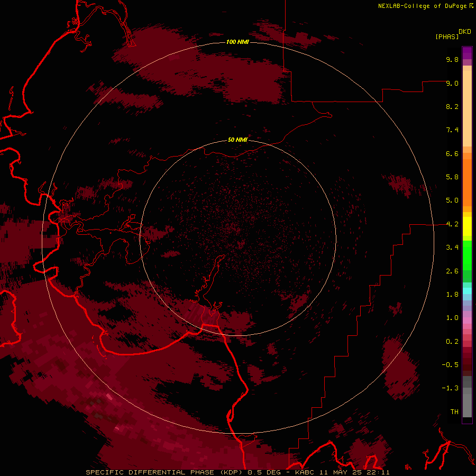Click the 9.8 value on color scale
Viewport: 476px width, 476px height.
point(452,59)
